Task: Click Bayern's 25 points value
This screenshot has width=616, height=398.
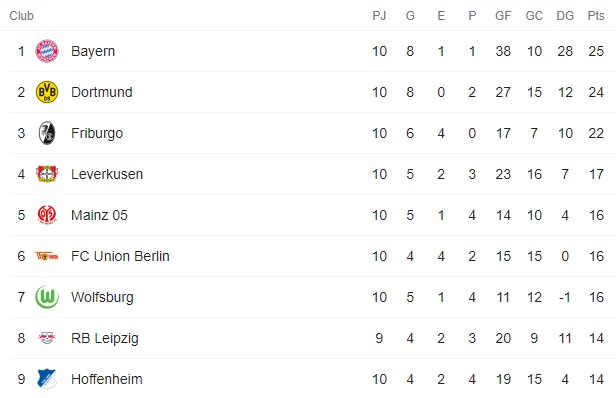Action: 596,51
